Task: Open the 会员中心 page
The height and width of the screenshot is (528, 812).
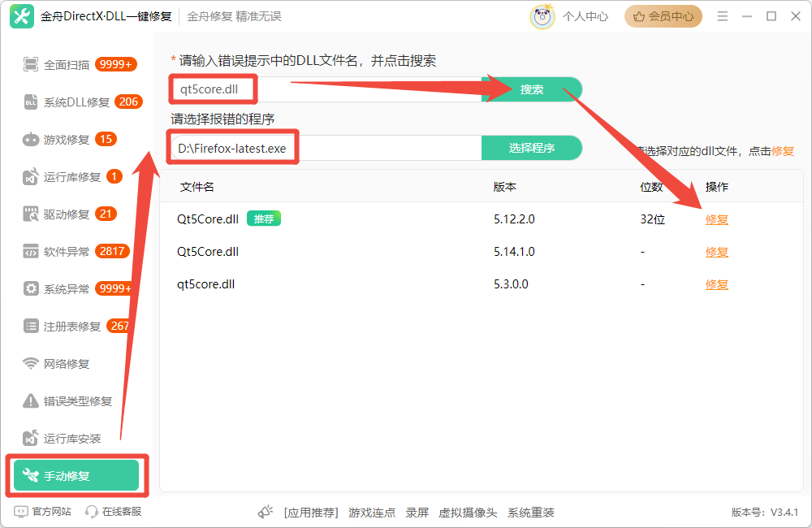Action: (663, 15)
